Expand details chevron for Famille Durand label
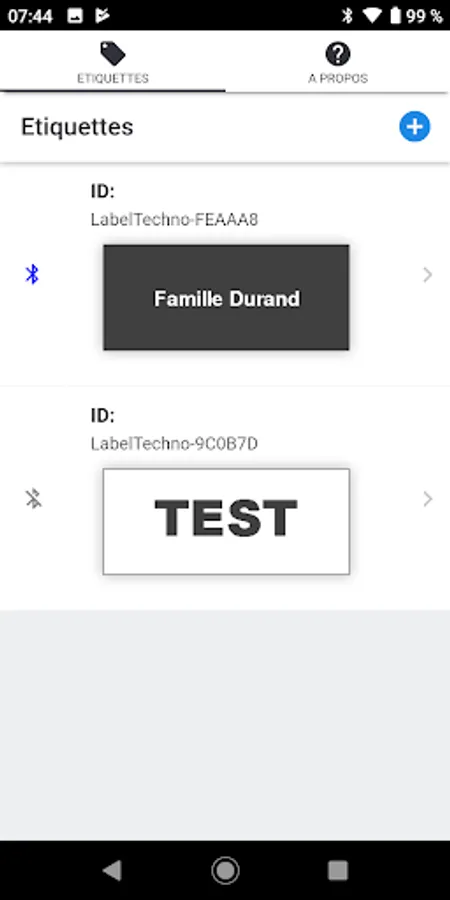The width and height of the screenshot is (450, 900). 427,275
